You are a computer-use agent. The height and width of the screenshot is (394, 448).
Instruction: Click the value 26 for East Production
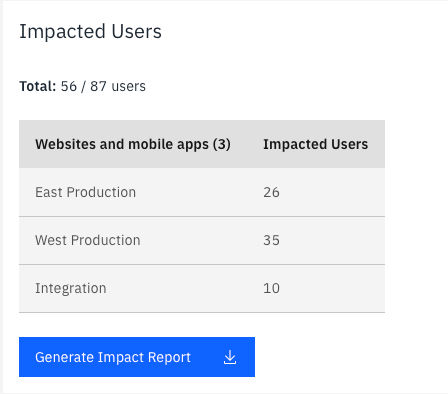click(x=271, y=192)
